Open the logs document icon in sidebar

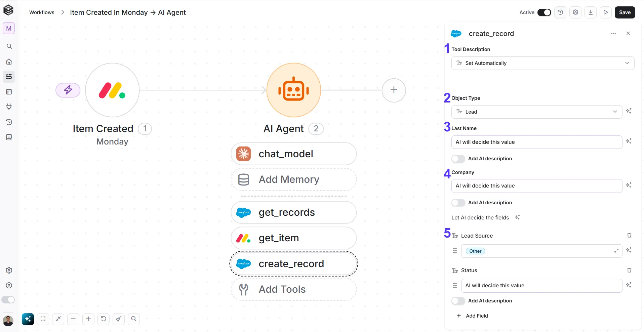(9, 137)
